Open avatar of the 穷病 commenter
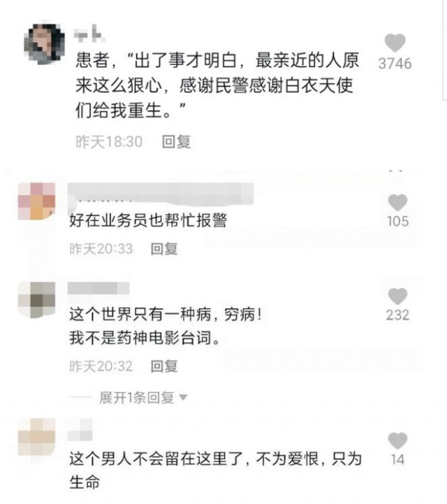 click(x=36, y=300)
